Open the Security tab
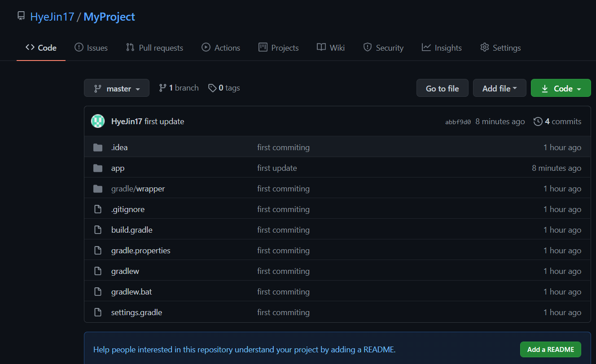This screenshot has height=364, width=596. [x=383, y=48]
